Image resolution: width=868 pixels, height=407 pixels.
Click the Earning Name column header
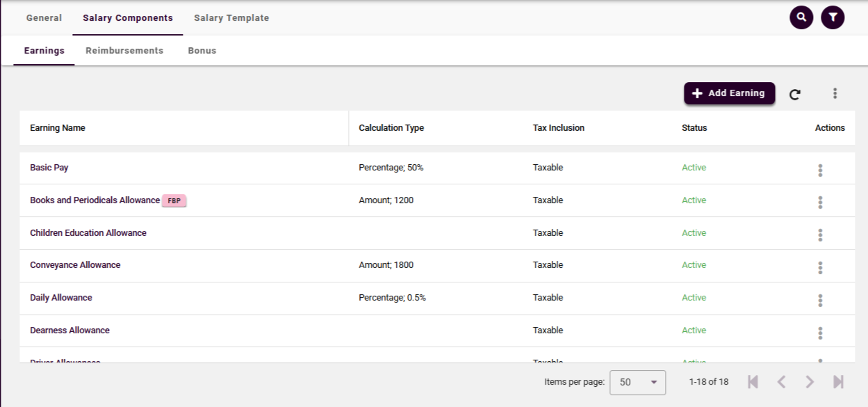click(x=58, y=128)
